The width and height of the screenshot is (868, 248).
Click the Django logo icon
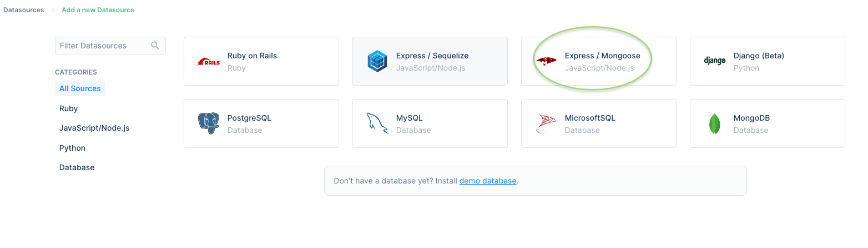point(715,61)
